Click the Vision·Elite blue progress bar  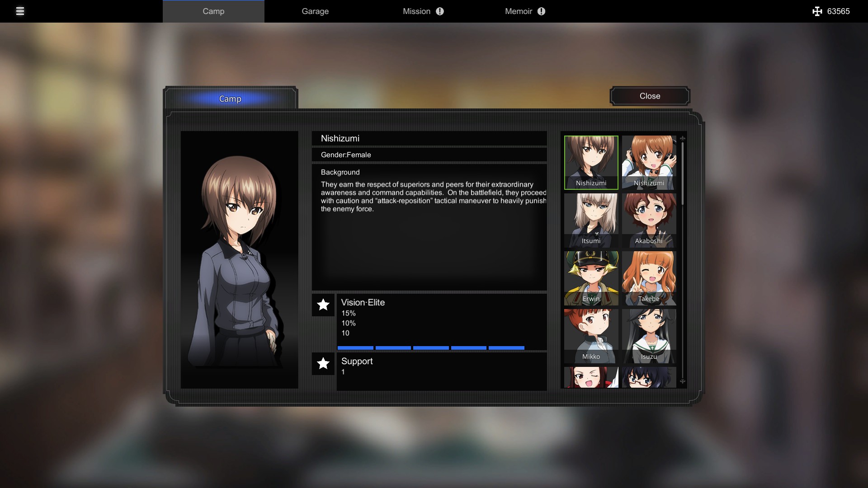click(x=431, y=348)
